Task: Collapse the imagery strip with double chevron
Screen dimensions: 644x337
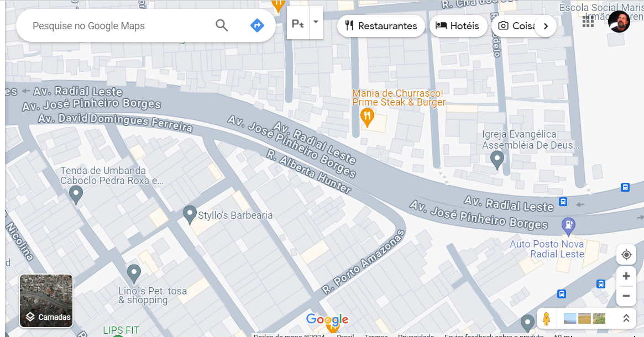Action: point(626,318)
